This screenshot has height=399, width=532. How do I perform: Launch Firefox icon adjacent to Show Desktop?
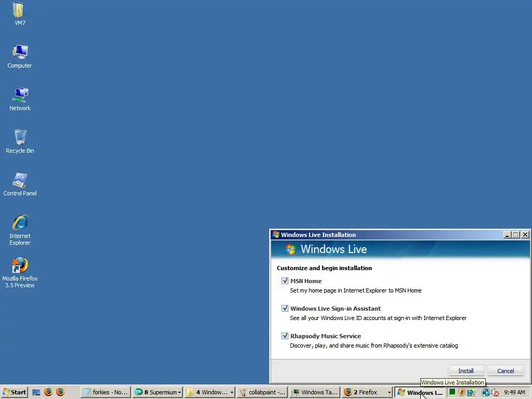click(48, 392)
